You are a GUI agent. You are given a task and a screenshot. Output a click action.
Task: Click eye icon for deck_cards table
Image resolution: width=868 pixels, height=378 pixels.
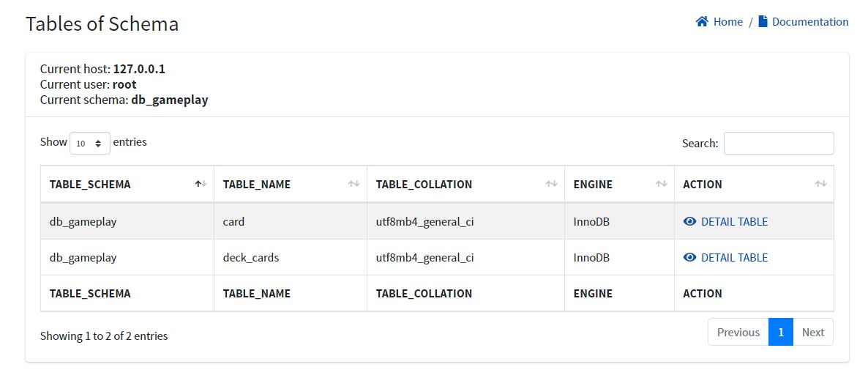coord(689,257)
